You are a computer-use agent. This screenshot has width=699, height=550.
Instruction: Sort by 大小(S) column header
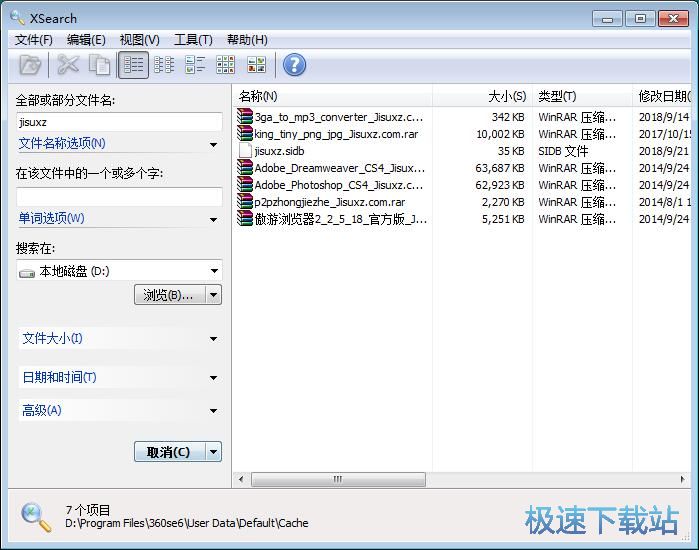(x=482, y=96)
